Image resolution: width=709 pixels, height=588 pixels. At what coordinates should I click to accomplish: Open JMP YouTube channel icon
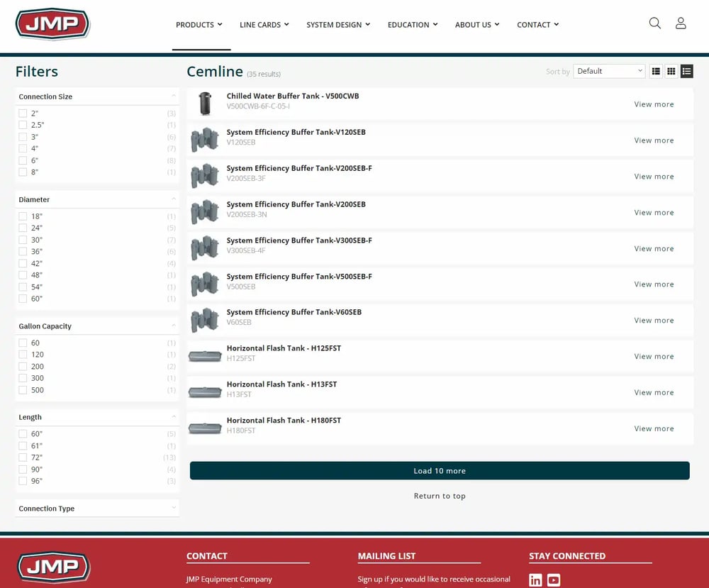(x=554, y=580)
